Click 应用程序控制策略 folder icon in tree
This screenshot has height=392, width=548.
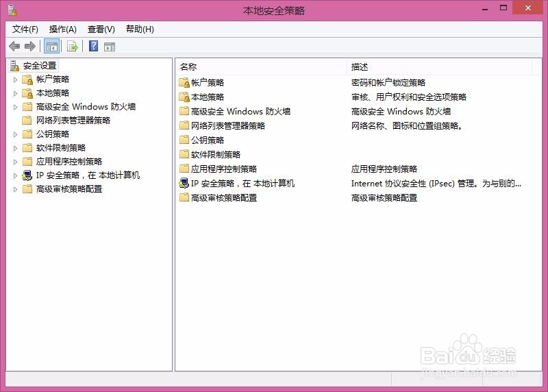pyautogui.click(x=27, y=161)
